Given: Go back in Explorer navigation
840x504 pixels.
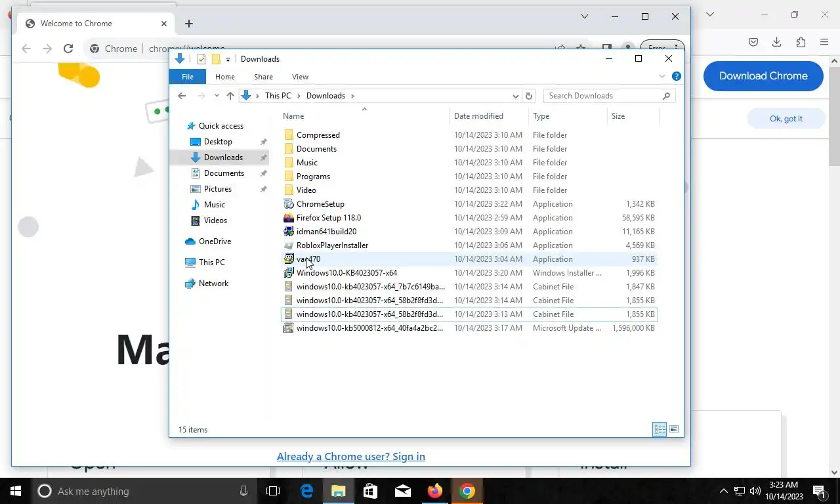Looking at the screenshot, I should (x=182, y=96).
